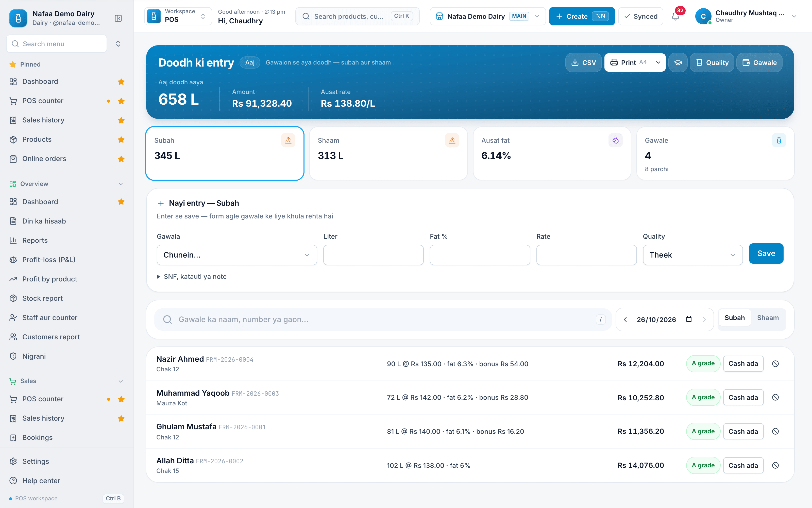Image resolution: width=812 pixels, height=508 pixels.
Task: Open Bookings menu item
Action: tap(67, 437)
